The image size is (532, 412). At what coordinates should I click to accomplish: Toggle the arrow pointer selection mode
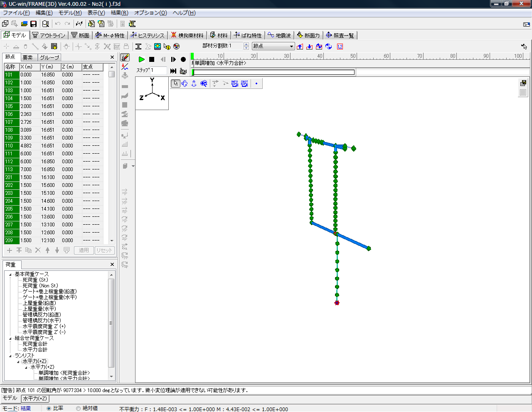click(175, 83)
